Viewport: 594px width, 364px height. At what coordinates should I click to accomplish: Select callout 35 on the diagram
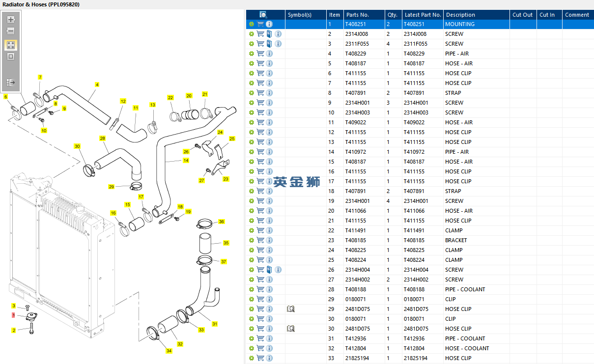(226, 243)
